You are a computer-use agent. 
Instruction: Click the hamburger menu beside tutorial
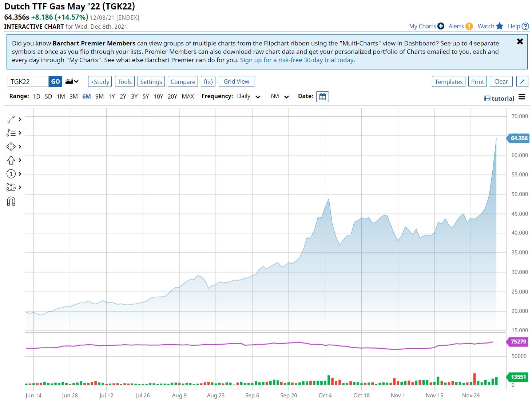point(522,97)
